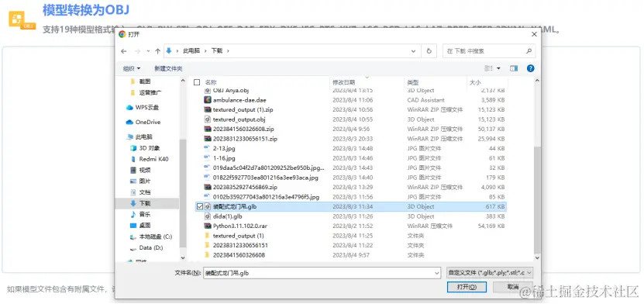Select 1-16.jpg image icon
644x304 pixels.
coord(208,158)
